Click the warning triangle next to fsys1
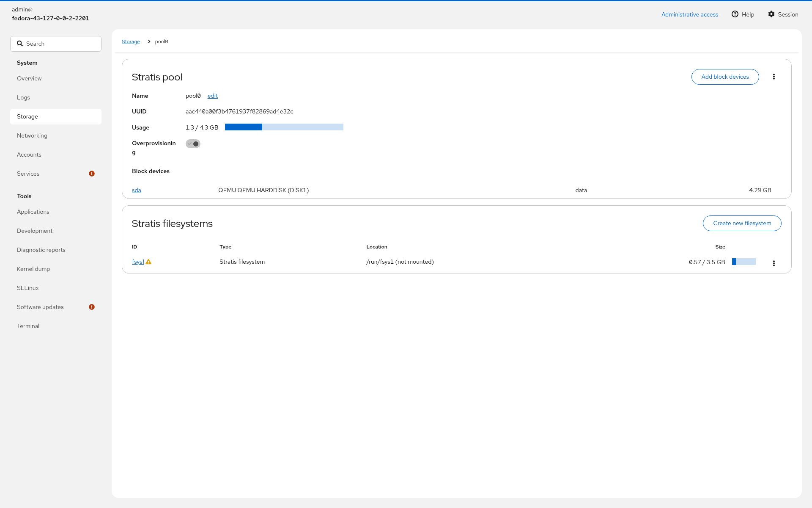Screen dimensions: 812x508 coord(148,262)
